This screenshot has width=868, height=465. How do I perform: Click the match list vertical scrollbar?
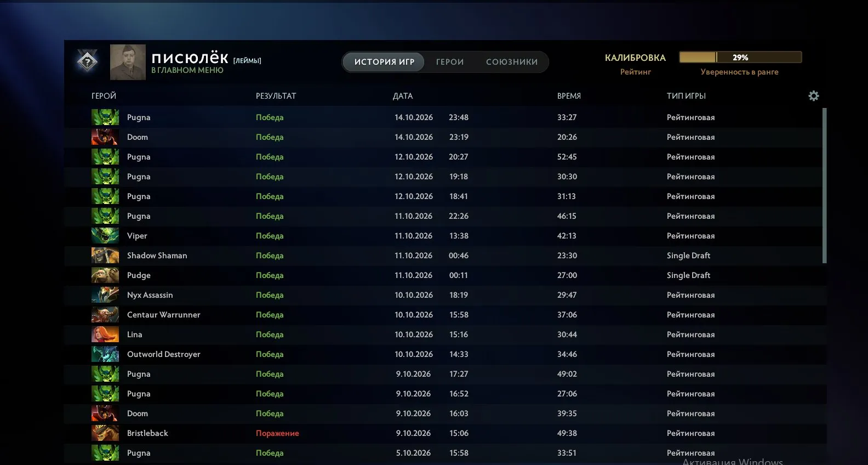point(824,185)
